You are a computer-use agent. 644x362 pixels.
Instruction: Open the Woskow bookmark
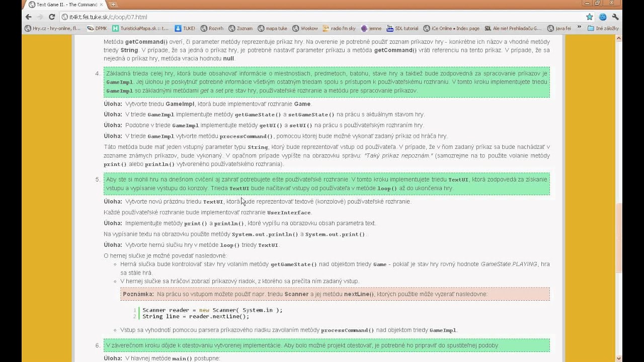click(x=305, y=29)
